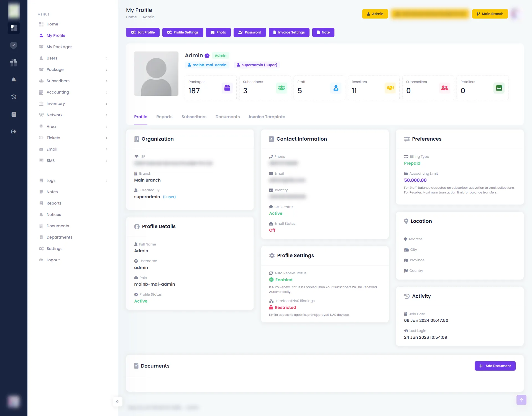Click the Staff blue person icon

(x=336, y=88)
